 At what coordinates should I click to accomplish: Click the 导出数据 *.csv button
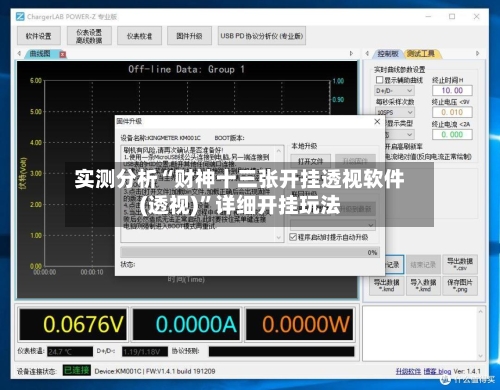click(x=460, y=265)
